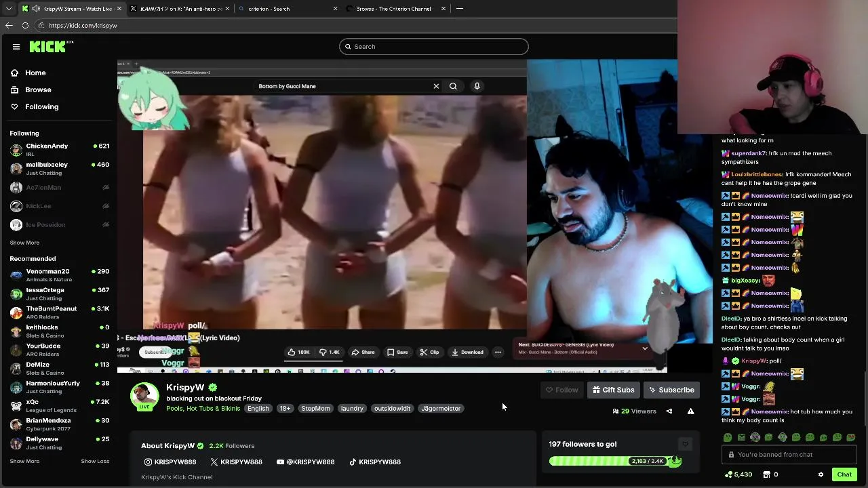868x488 pixels.
Task: Click the Pools, Hot Tubs & Bikinis category link
Action: click(203, 409)
